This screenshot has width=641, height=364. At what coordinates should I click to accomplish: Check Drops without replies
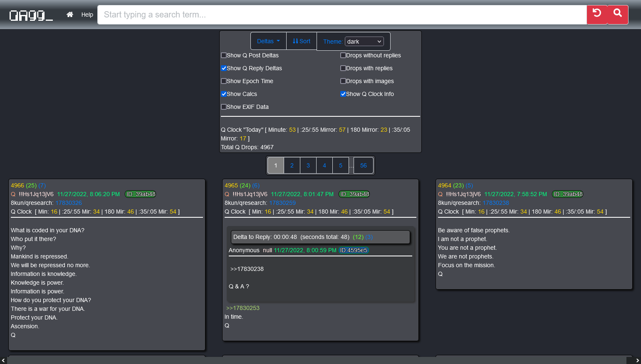[x=343, y=55]
